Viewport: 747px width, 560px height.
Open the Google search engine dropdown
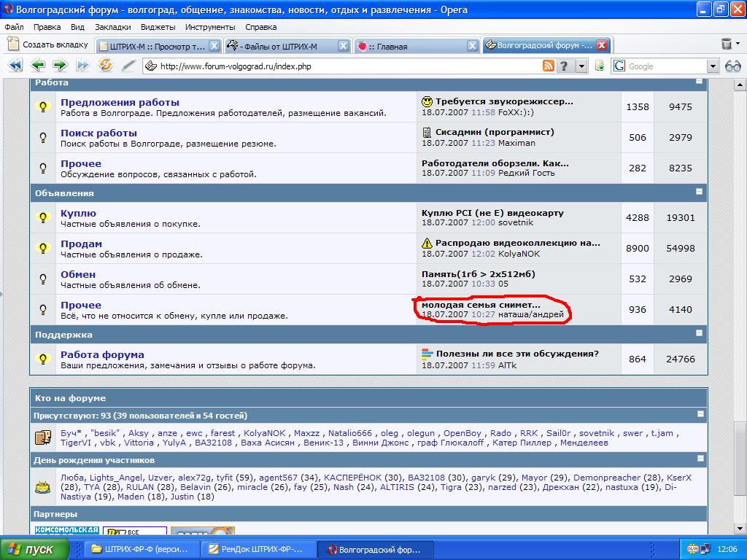click(x=713, y=66)
